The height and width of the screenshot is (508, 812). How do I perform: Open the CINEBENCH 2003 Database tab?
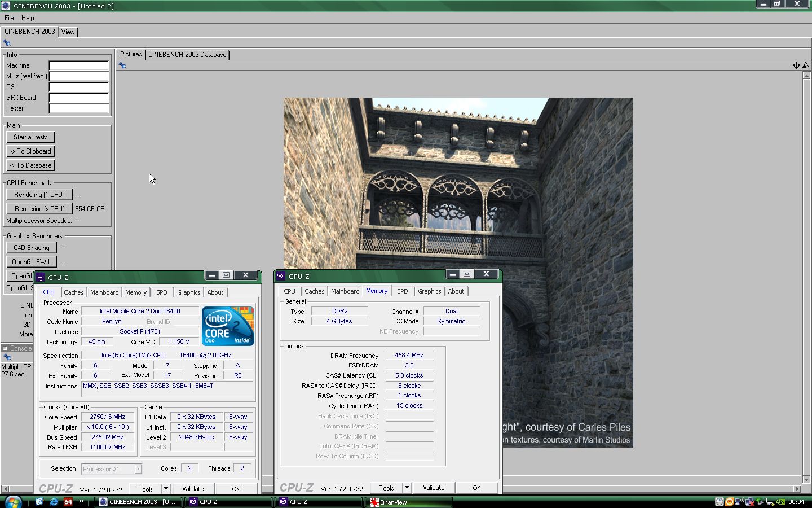click(x=187, y=55)
